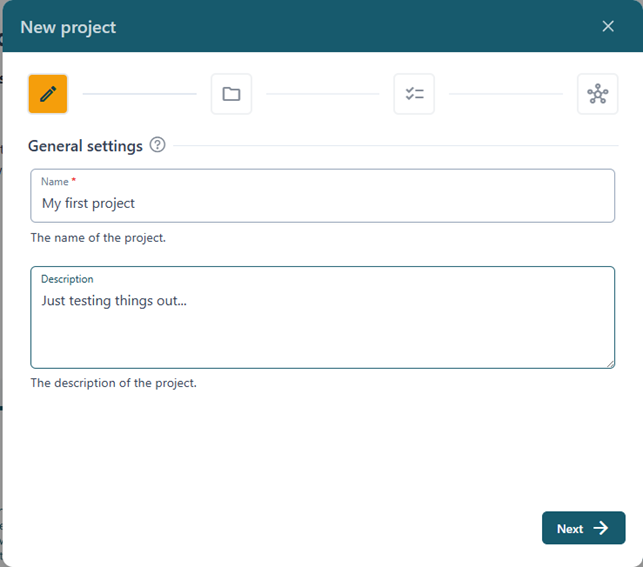Open the checklist step in the wizard
This screenshot has width=643, height=567.
click(x=414, y=94)
